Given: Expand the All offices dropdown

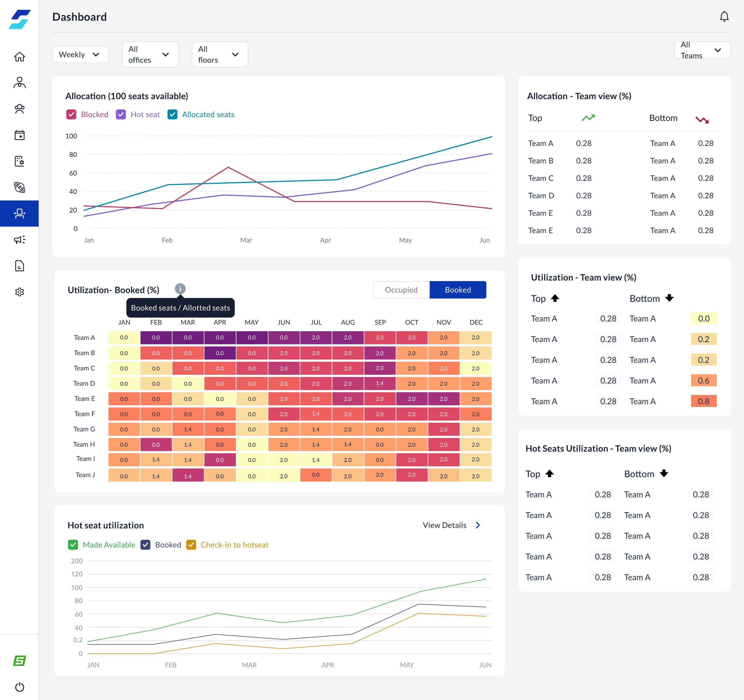Looking at the screenshot, I should [150, 55].
